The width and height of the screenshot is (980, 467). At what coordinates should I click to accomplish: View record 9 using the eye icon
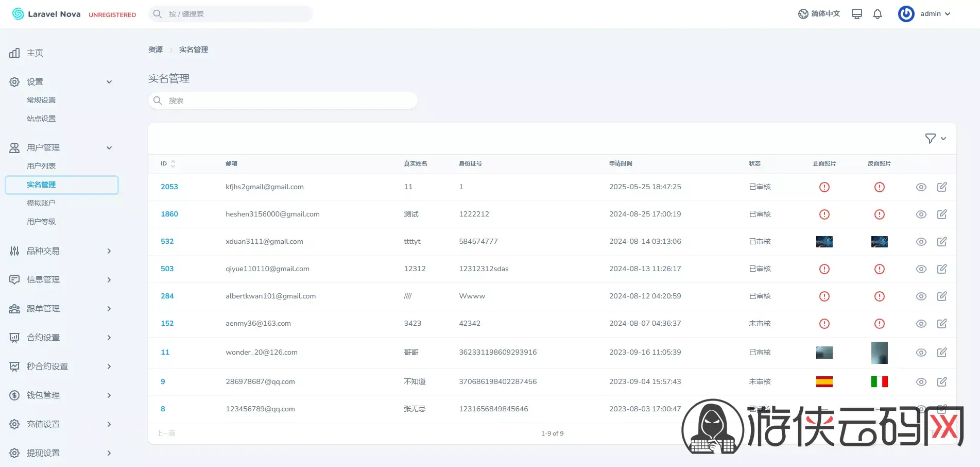point(921,382)
